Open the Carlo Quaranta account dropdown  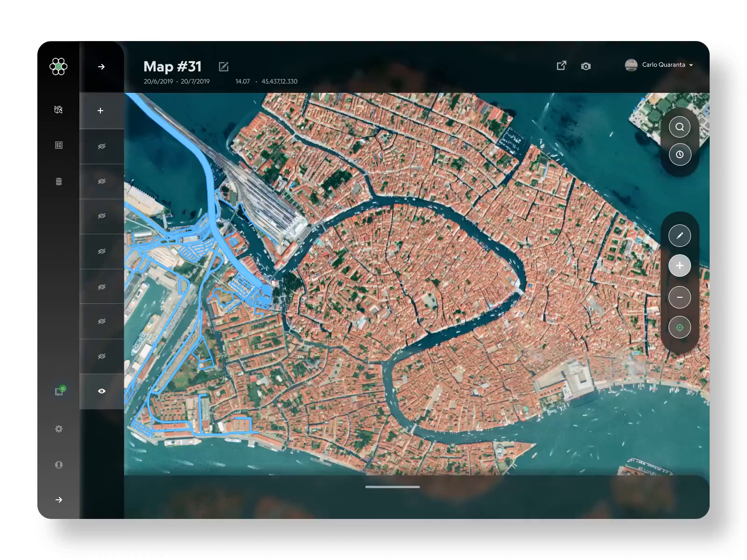pos(663,65)
